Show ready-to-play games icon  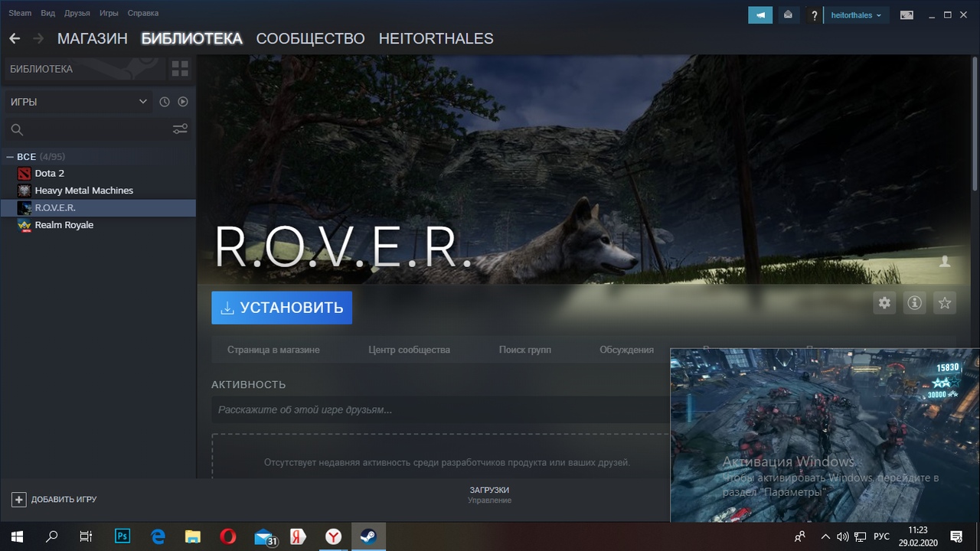tap(183, 102)
